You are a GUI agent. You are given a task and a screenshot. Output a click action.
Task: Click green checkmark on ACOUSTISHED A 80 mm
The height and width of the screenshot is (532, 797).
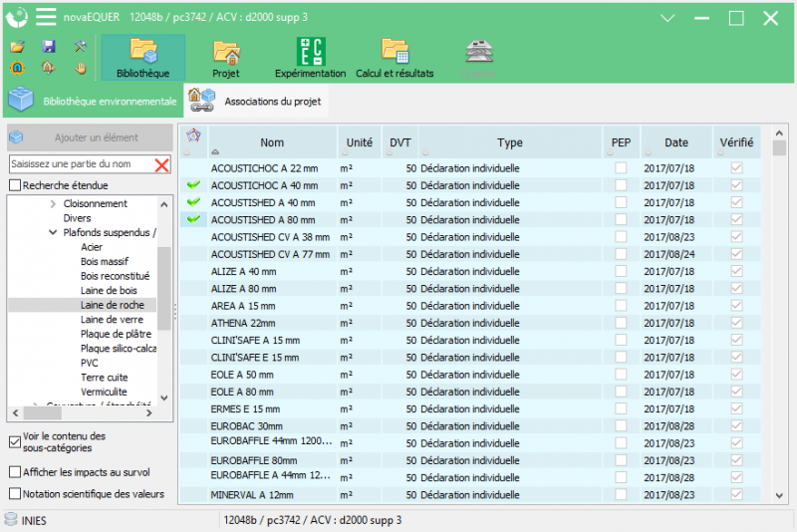193,219
